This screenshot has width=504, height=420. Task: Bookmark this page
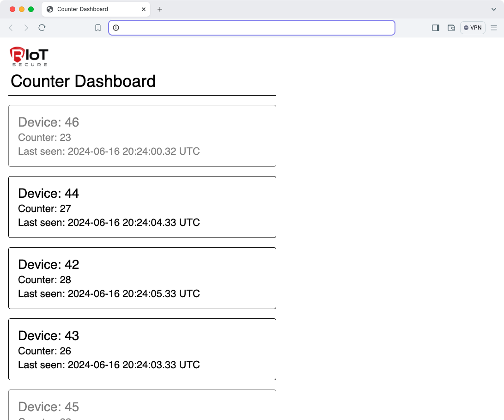(x=98, y=28)
